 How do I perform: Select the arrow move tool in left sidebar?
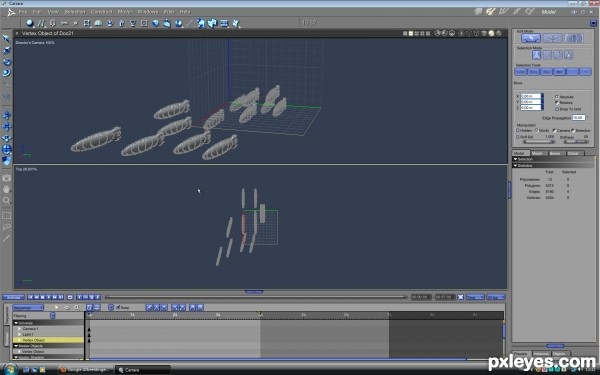[x=7, y=38]
